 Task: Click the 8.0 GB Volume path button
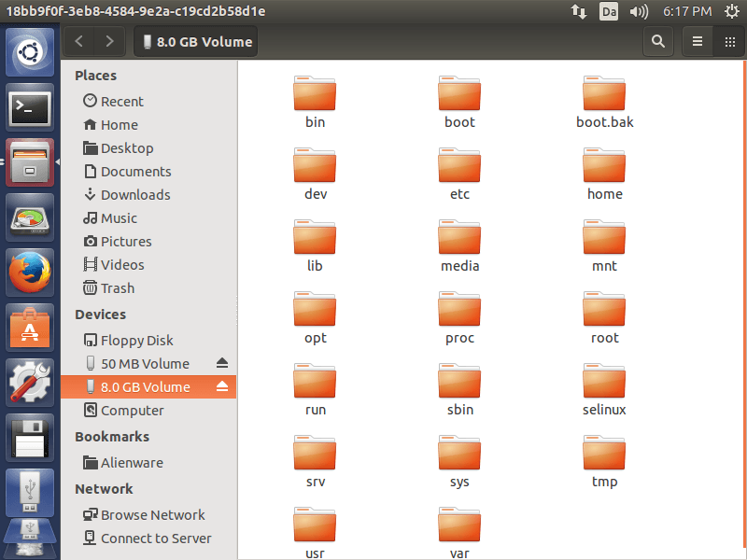pos(196,41)
